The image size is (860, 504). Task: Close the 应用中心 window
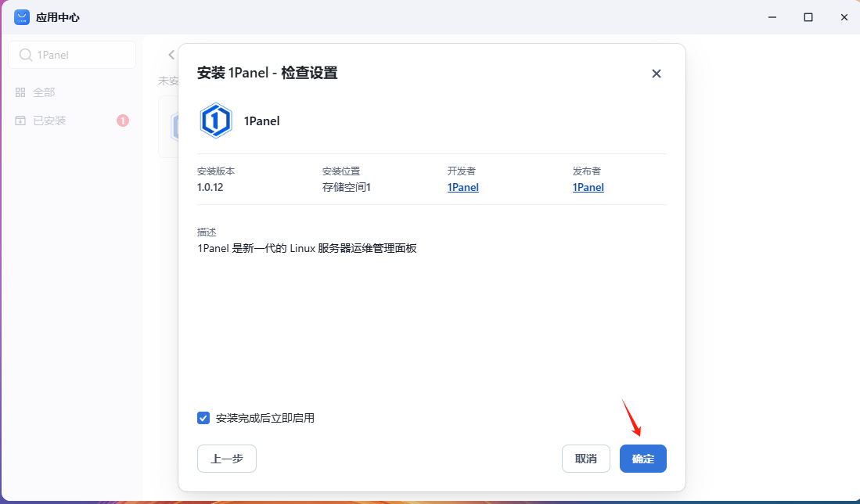844,17
